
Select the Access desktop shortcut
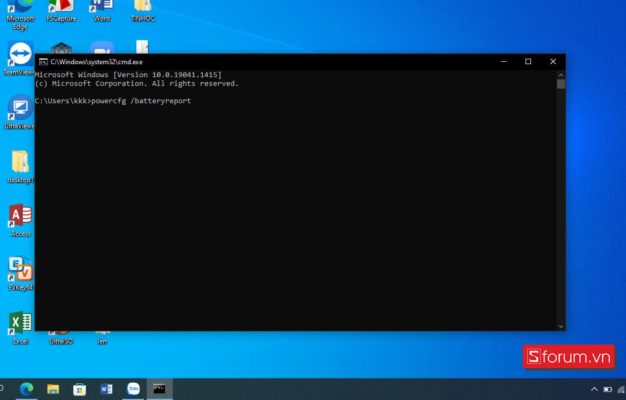[x=20, y=218]
